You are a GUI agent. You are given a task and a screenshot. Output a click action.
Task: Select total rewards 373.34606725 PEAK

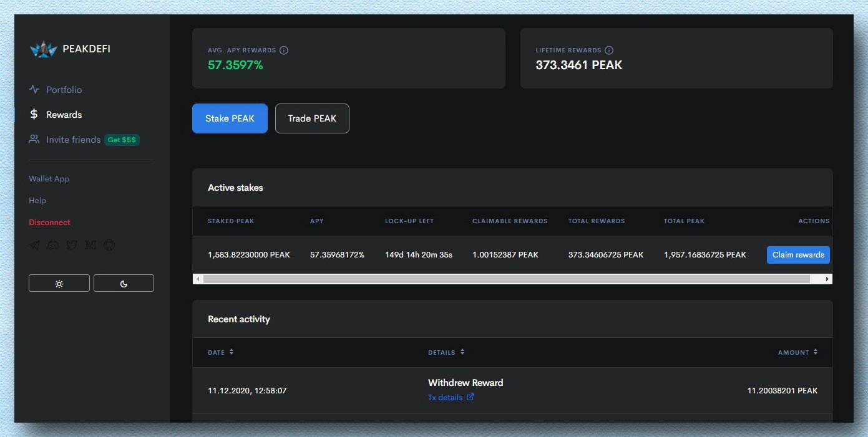point(606,255)
